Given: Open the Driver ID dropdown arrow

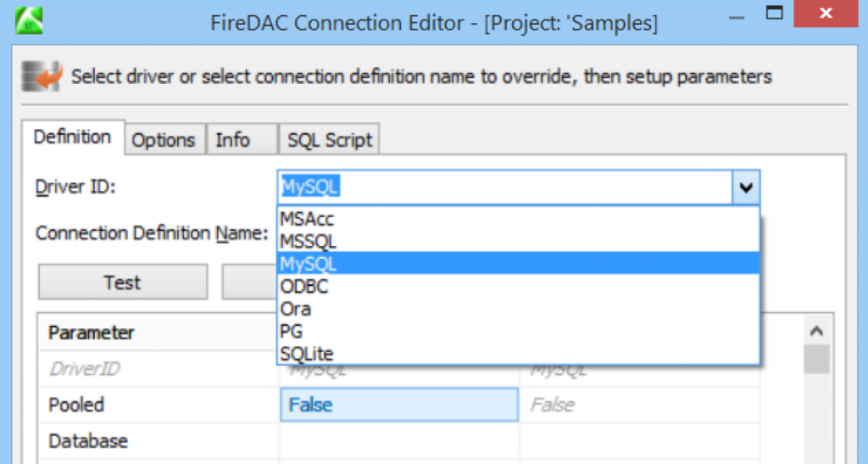Looking at the screenshot, I should [x=746, y=187].
